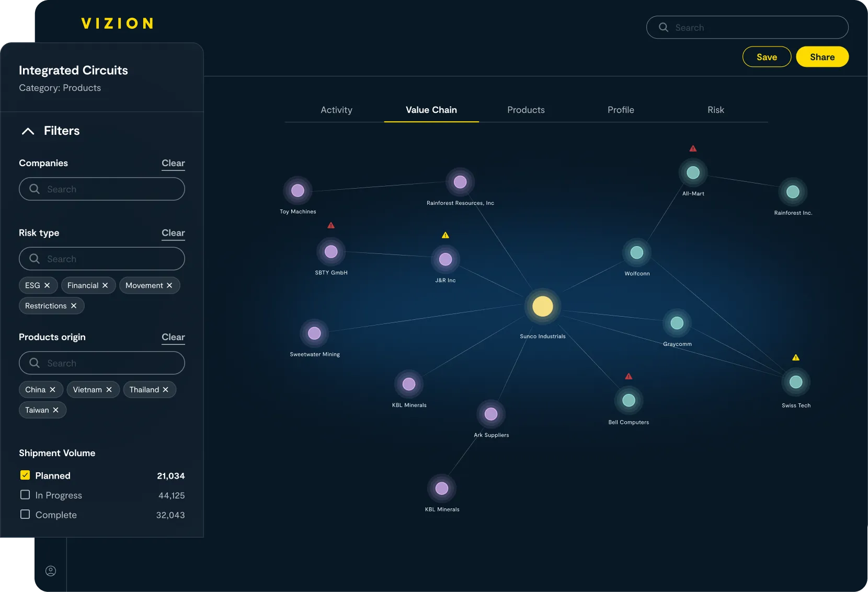Select the Sunco Industrials node
This screenshot has height=592, width=868.
pos(542,306)
